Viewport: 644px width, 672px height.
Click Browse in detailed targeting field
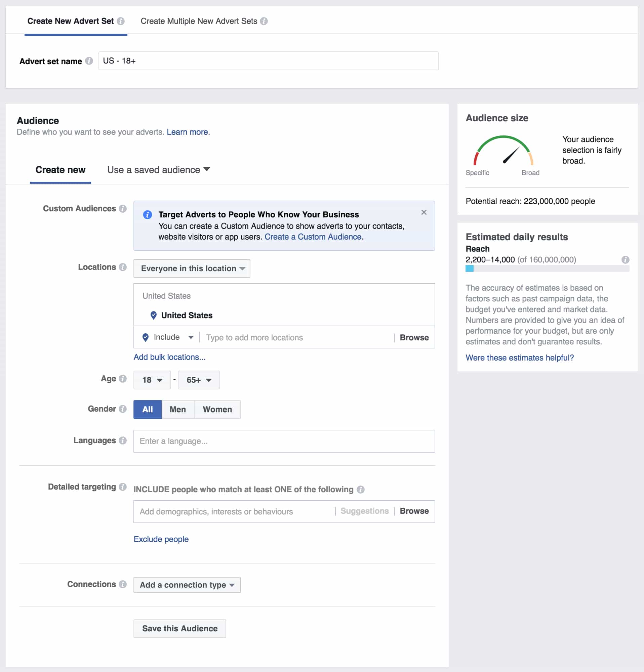pyautogui.click(x=414, y=511)
